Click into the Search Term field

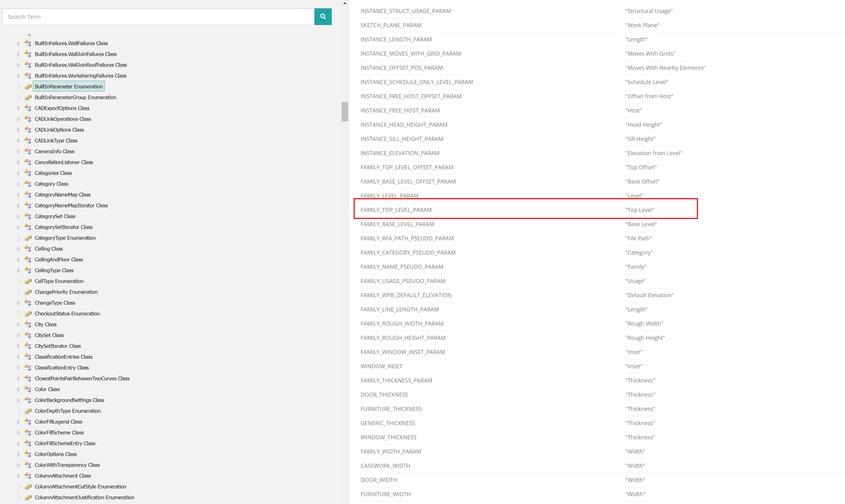point(158,17)
